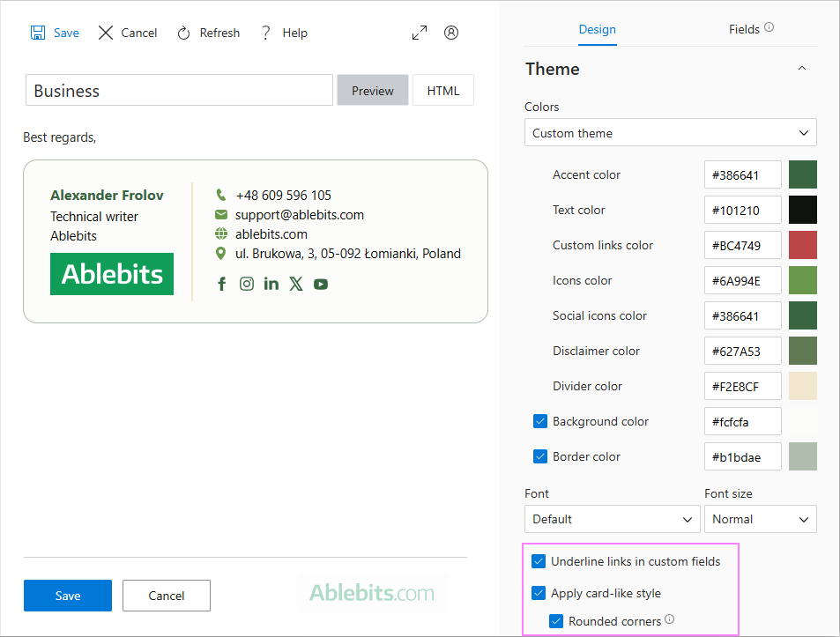The image size is (840, 637).
Task: Open Help using the question mark icon
Action: (x=265, y=32)
